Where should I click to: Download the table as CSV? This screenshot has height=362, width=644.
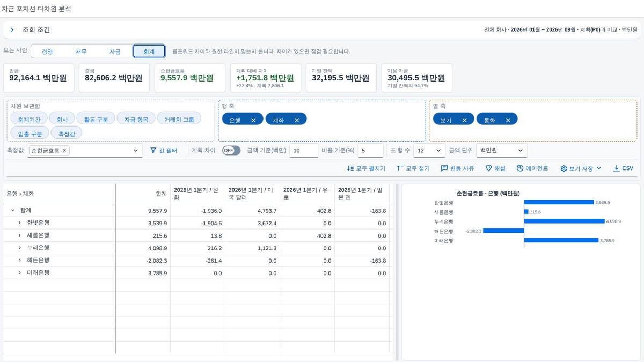pos(623,168)
